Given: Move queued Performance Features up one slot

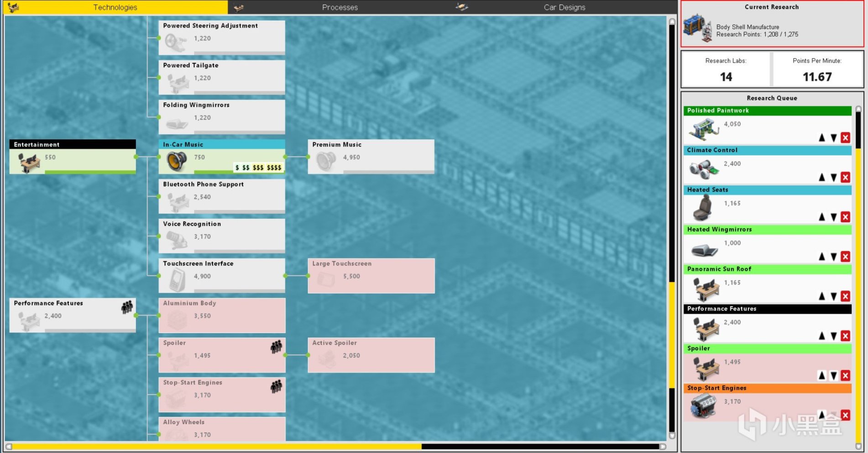Looking at the screenshot, I should pos(822,336).
